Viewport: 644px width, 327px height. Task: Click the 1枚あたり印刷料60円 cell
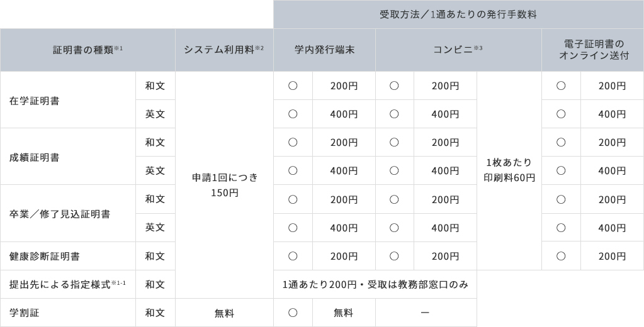click(x=509, y=170)
